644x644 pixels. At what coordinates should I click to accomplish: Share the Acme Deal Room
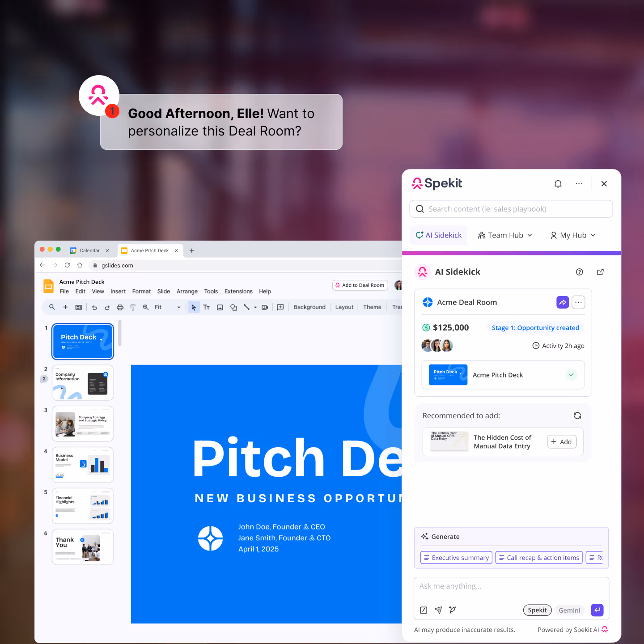[563, 302]
